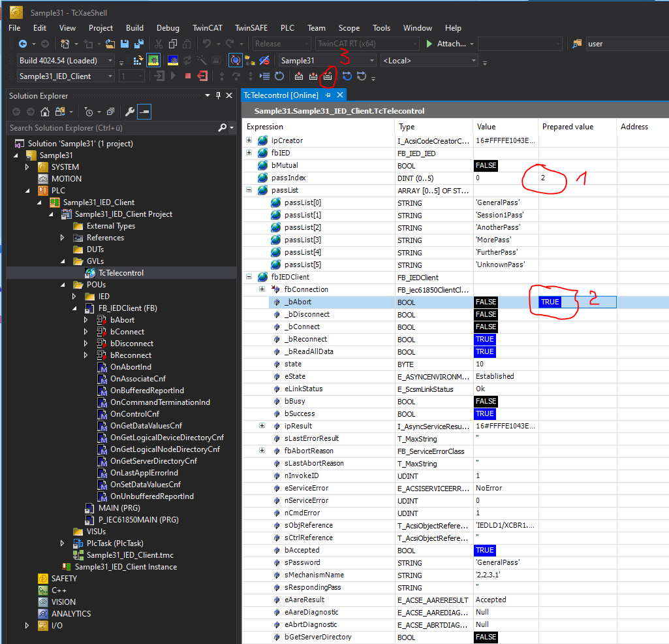Toggle the Solution Explorer auto-hide pin
This screenshot has height=644, width=669.
click(219, 95)
